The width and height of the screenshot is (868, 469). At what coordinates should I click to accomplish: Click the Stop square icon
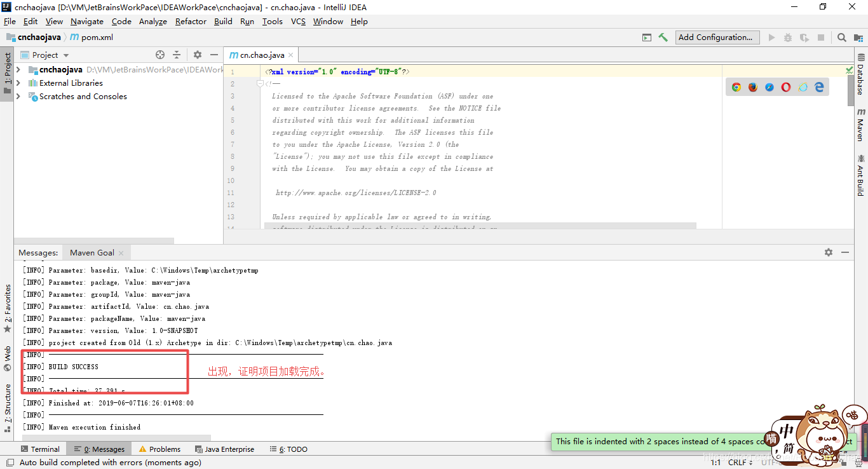coord(821,37)
